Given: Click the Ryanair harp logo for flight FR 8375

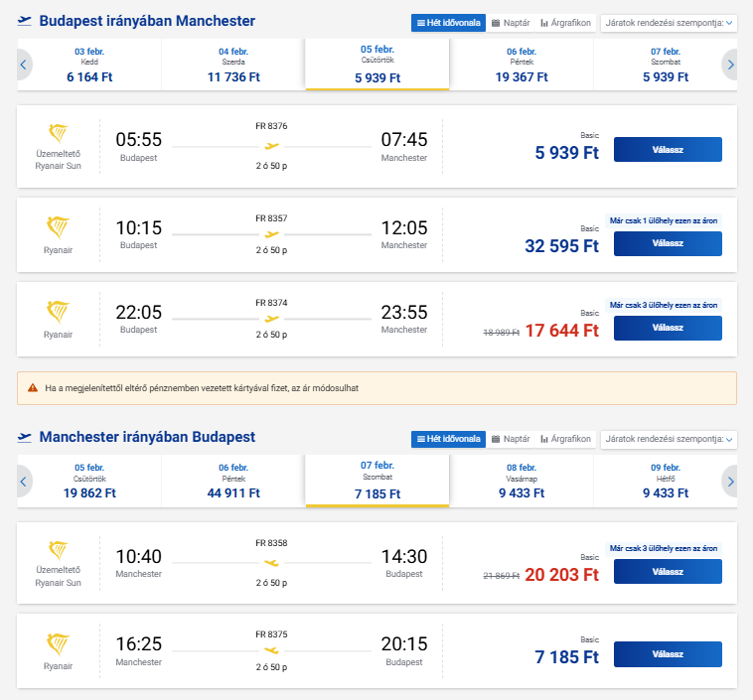Looking at the screenshot, I should point(59,643).
